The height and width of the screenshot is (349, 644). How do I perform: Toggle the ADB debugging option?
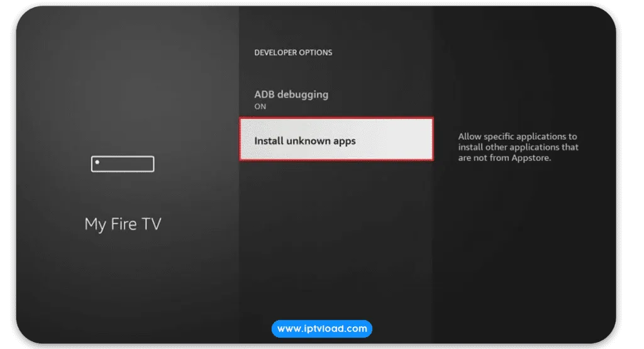pos(336,100)
